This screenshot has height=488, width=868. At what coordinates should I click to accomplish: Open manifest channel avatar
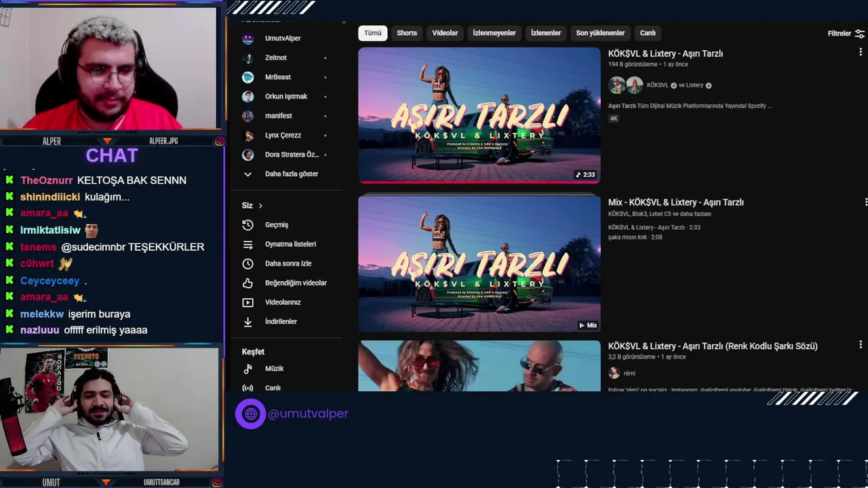point(248,116)
